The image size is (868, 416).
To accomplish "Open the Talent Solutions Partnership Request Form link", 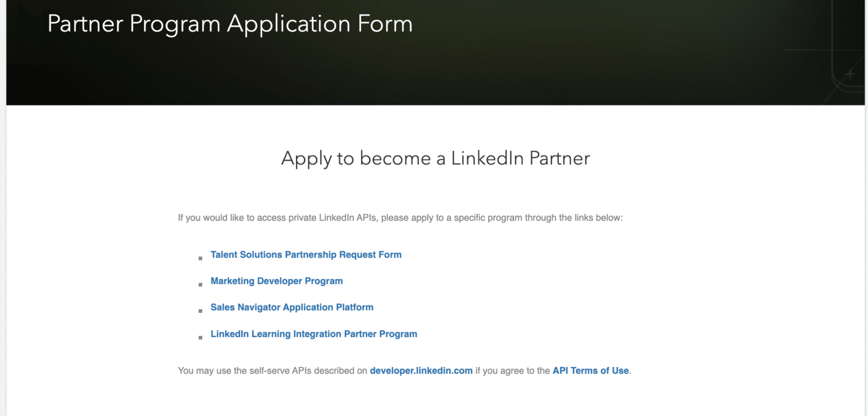I will coord(306,255).
